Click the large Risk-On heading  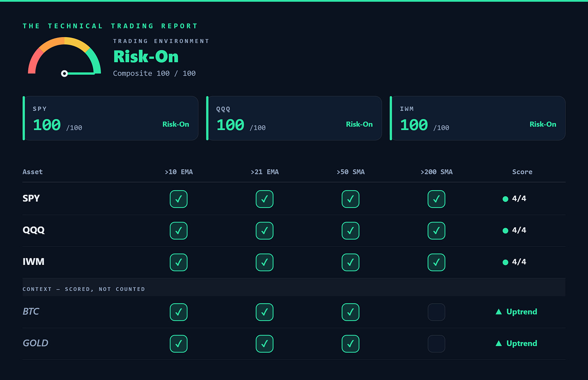[146, 57]
